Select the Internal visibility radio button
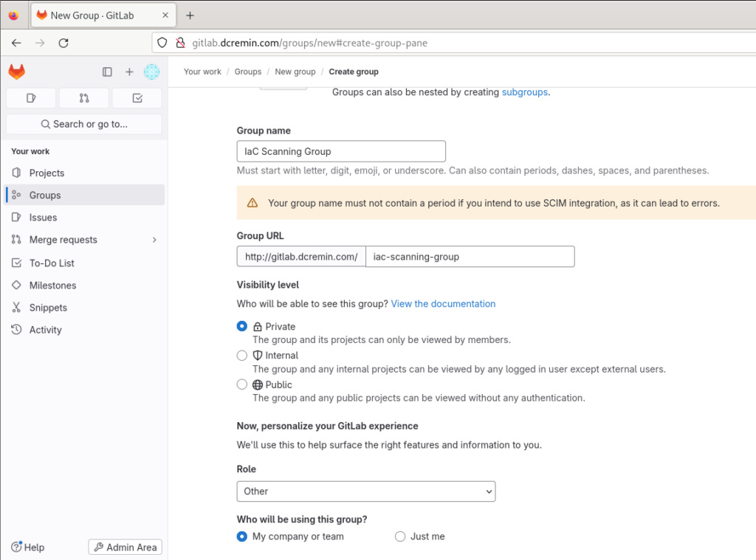 click(x=242, y=356)
